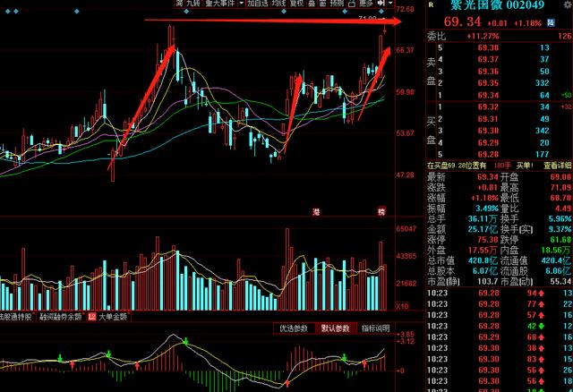Switch to the 大单金额 indicator tab

tap(113, 317)
